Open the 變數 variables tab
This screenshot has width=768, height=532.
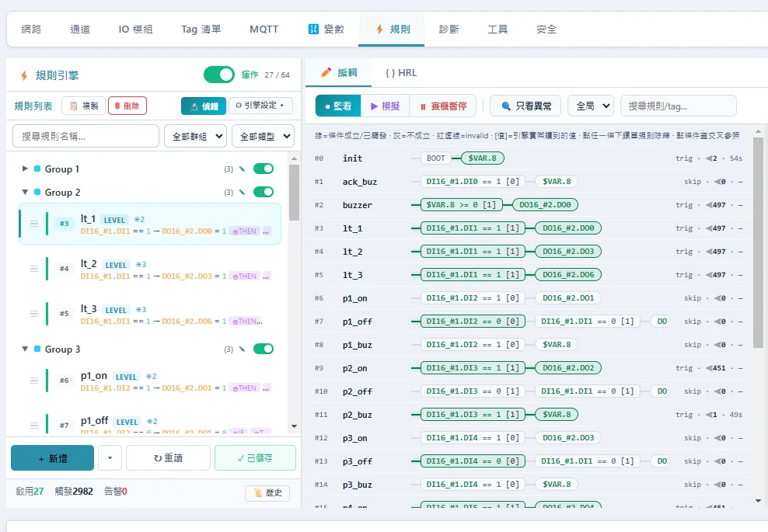(x=326, y=30)
